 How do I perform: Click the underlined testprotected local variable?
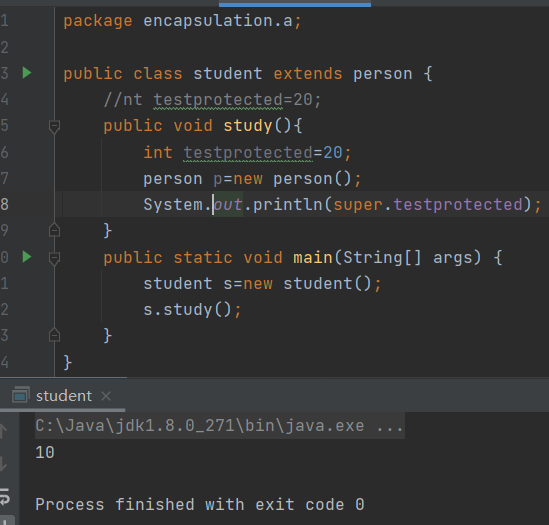[248, 153]
